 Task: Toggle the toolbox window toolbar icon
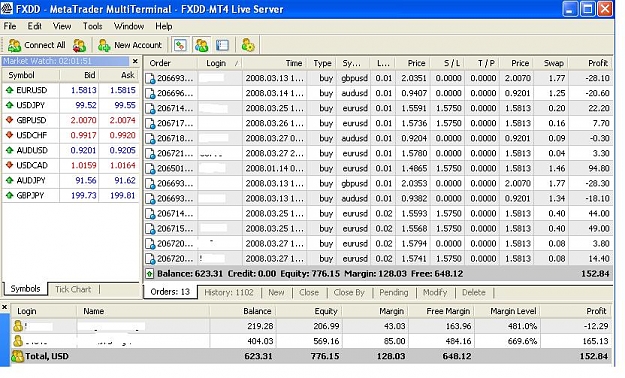click(222, 45)
